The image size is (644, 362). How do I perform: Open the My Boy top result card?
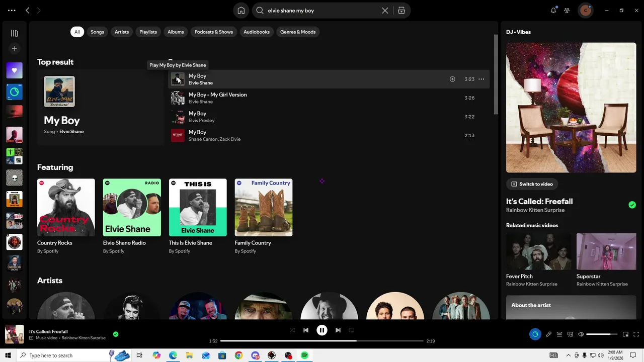pyautogui.click(x=100, y=107)
